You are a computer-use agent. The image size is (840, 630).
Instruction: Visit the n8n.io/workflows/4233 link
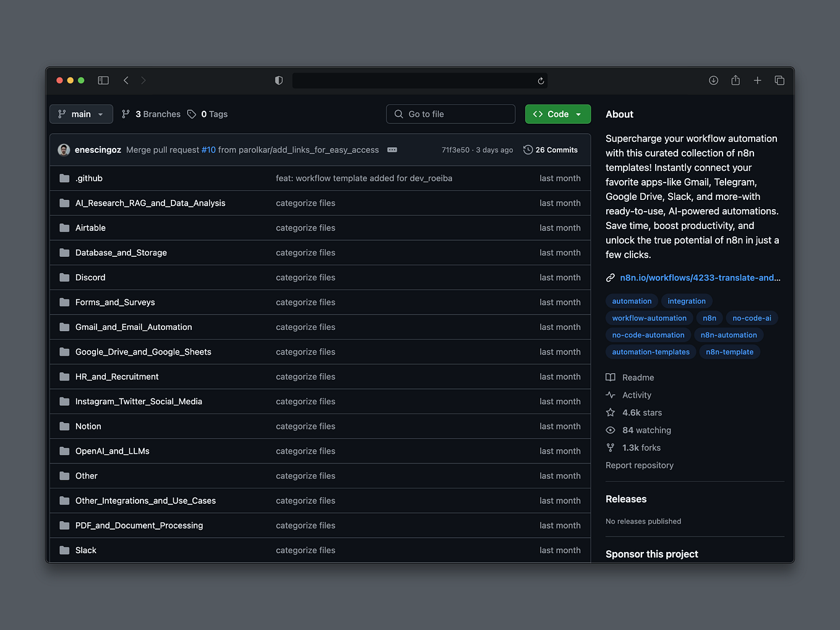[x=700, y=278]
